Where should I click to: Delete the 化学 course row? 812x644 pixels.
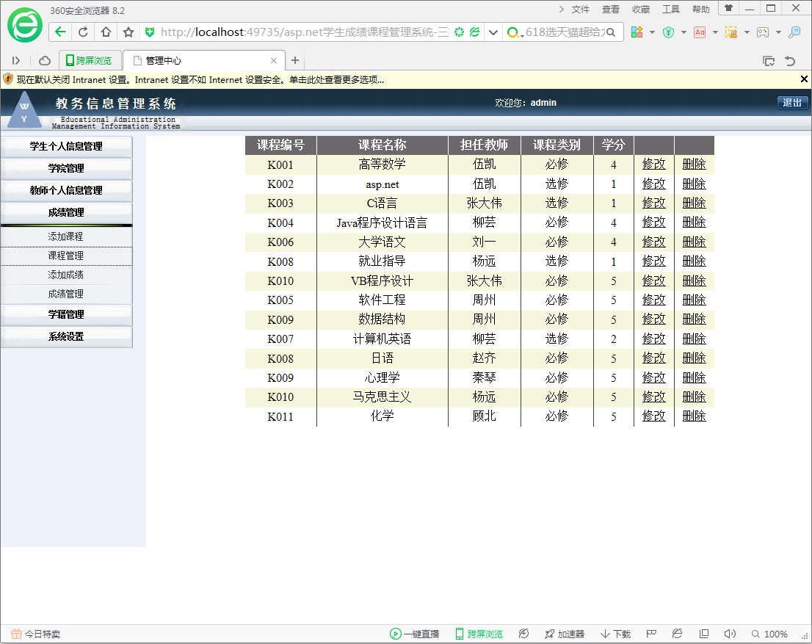click(694, 416)
